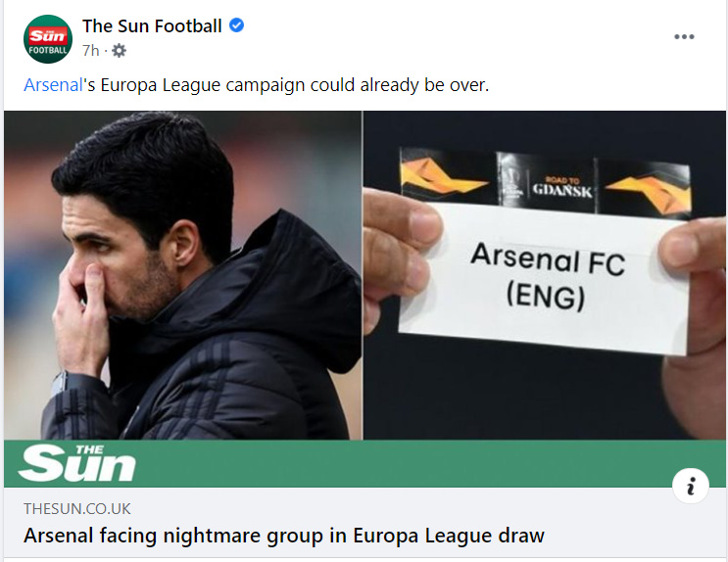
Task: Click The Sun Football profile avatar
Action: click(x=48, y=39)
